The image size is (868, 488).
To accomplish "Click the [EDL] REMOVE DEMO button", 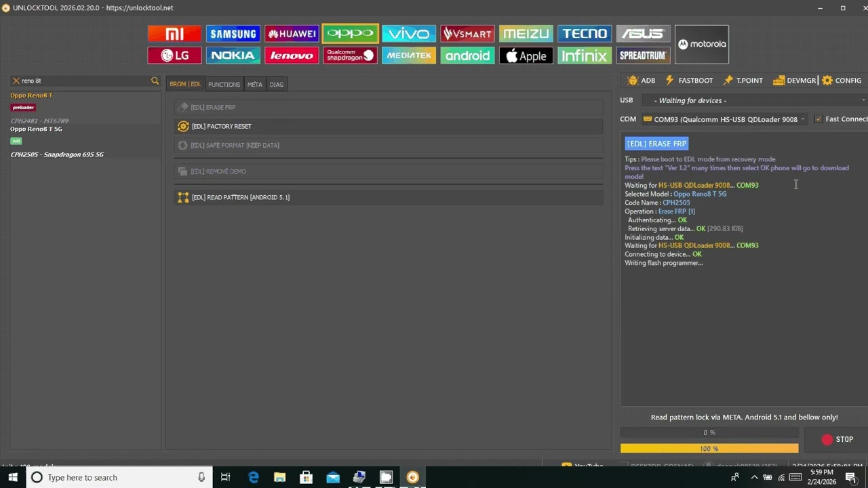I will pyautogui.click(x=388, y=171).
